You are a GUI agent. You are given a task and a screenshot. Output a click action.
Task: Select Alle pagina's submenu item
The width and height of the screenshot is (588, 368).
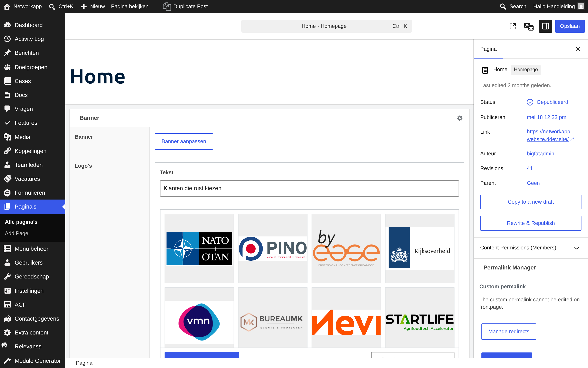tap(21, 222)
